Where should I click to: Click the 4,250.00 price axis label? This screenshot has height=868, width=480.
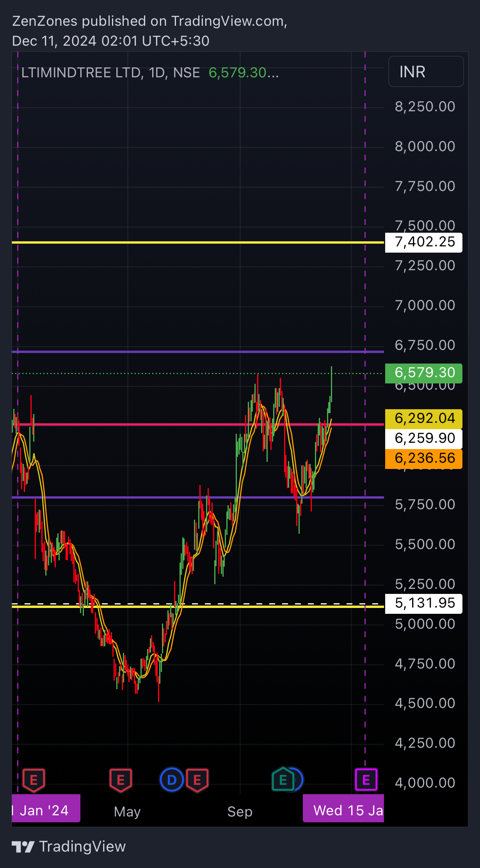[x=425, y=743]
